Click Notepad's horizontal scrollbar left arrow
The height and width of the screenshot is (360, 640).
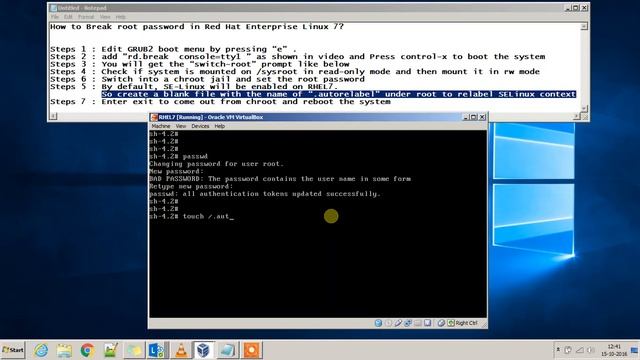point(53,116)
